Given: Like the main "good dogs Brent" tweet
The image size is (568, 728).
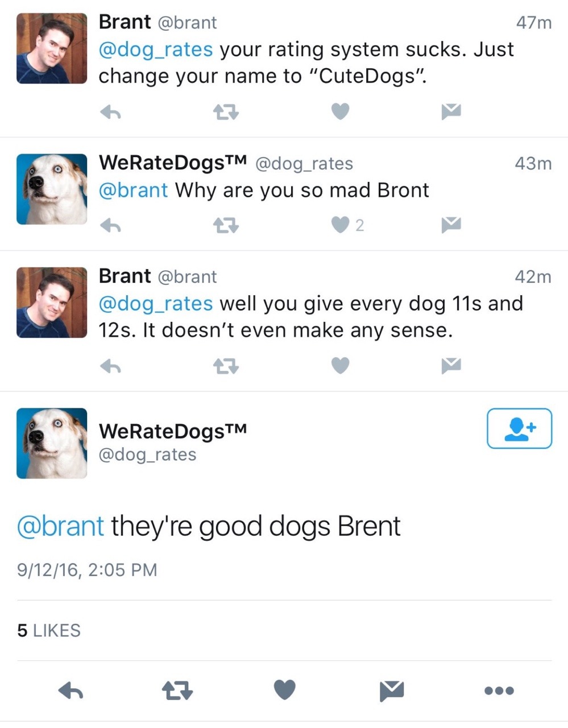Looking at the screenshot, I should (285, 690).
